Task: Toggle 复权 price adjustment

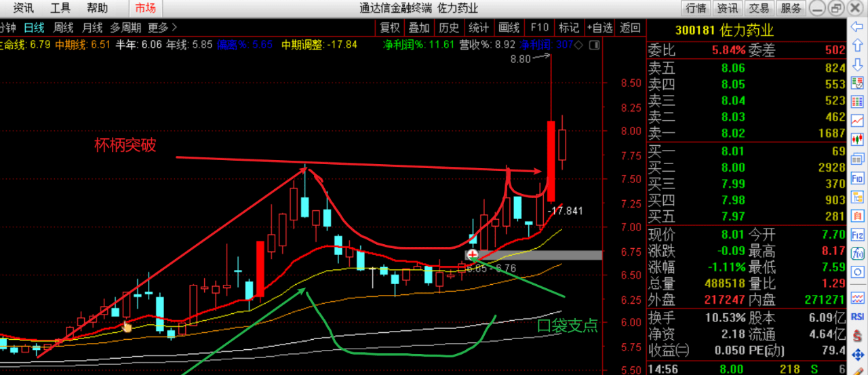Action: tap(390, 27)
